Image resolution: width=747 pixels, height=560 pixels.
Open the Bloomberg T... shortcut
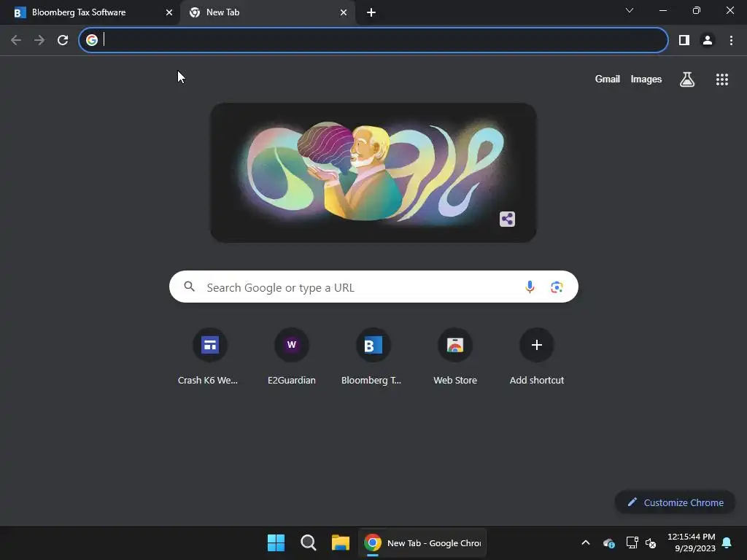(373, 357)
